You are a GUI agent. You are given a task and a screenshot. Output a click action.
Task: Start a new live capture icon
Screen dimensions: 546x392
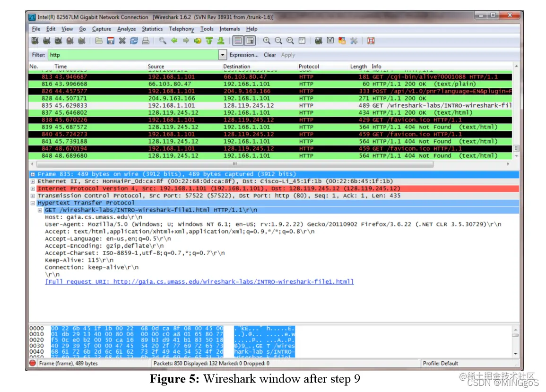click(x=58, y=41)
